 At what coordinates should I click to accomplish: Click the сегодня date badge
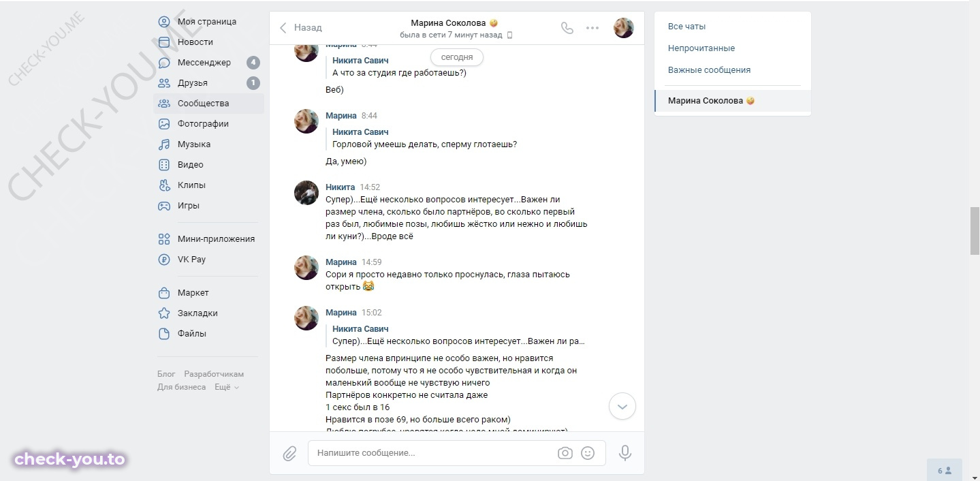tap(457, 58)
